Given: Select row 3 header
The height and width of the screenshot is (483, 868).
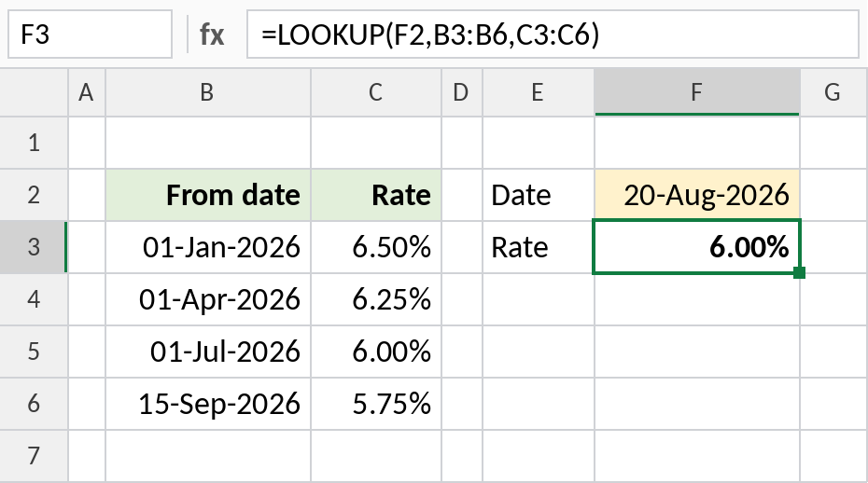Looking at the screenshot, I should 34,247.
